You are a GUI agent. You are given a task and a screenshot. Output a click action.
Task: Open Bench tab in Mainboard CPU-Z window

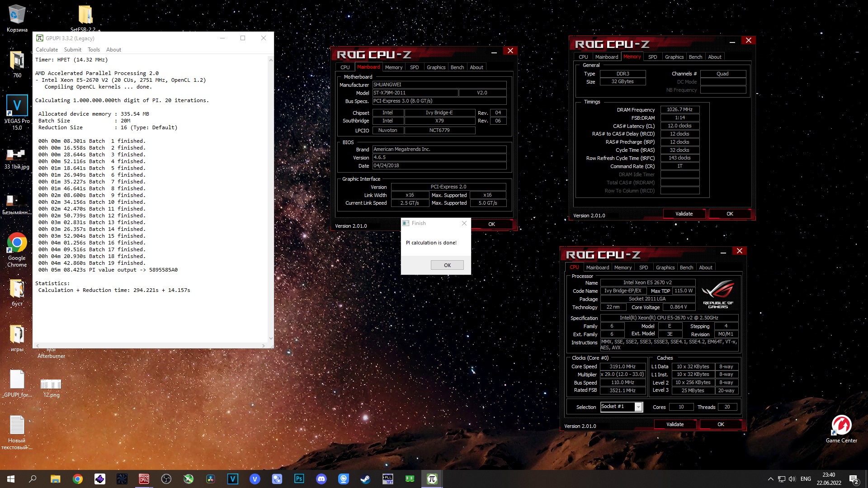pos(457,67)
